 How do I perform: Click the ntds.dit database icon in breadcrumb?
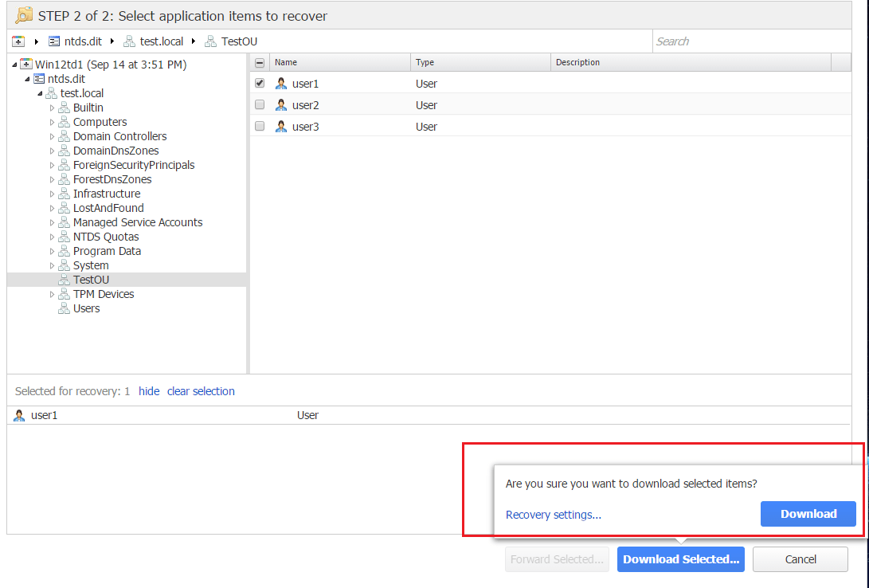pyautogui.click(x=54, y=41)
